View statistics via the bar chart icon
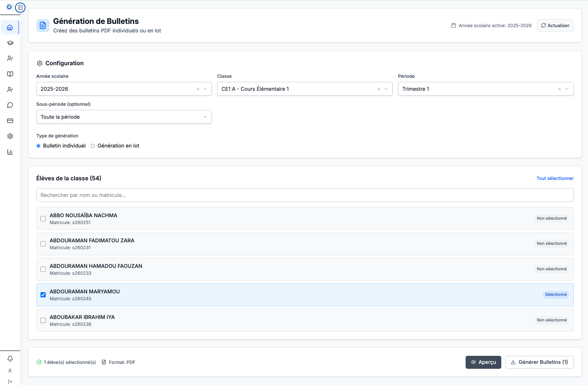The width and height of the screenshot is (588, 385). click(10, 152)
